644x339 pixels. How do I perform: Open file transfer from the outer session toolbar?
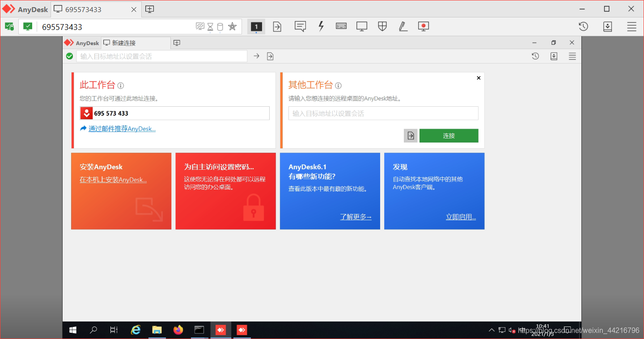point(277,27)
